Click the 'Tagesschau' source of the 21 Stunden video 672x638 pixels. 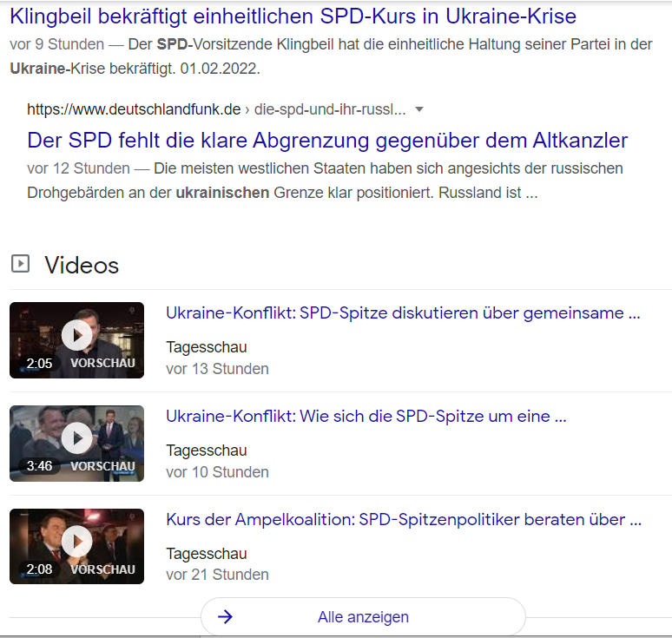[207, 554]
